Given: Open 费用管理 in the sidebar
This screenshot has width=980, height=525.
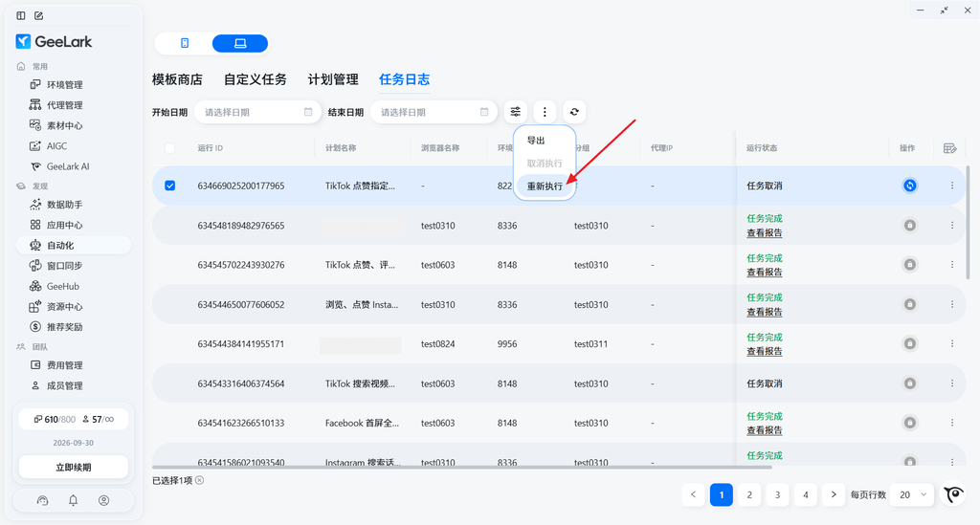Looking at the screenshot, I should [64, 365].
